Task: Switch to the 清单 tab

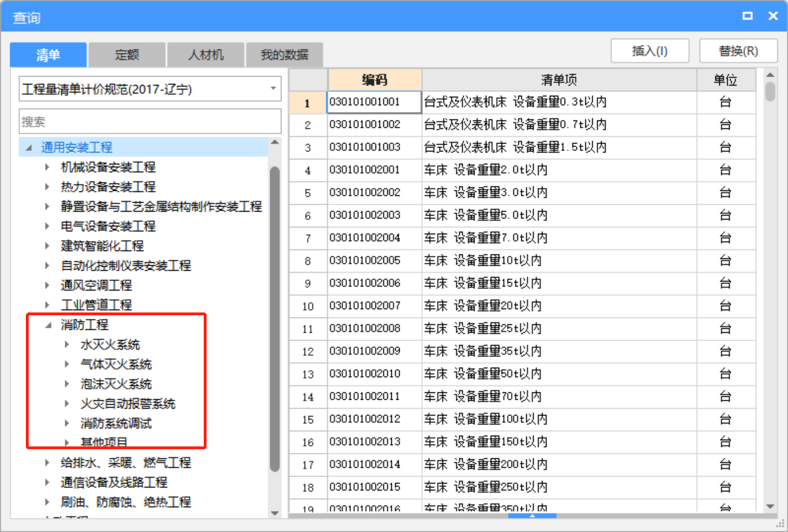Action: [48, 55]
